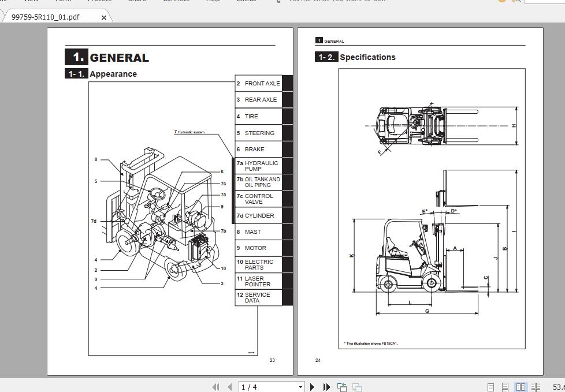Image resolution: width=565 pixels, height=392 pixels.
Task: Click the orange user account icon
Action: click(x=501, y=1)
